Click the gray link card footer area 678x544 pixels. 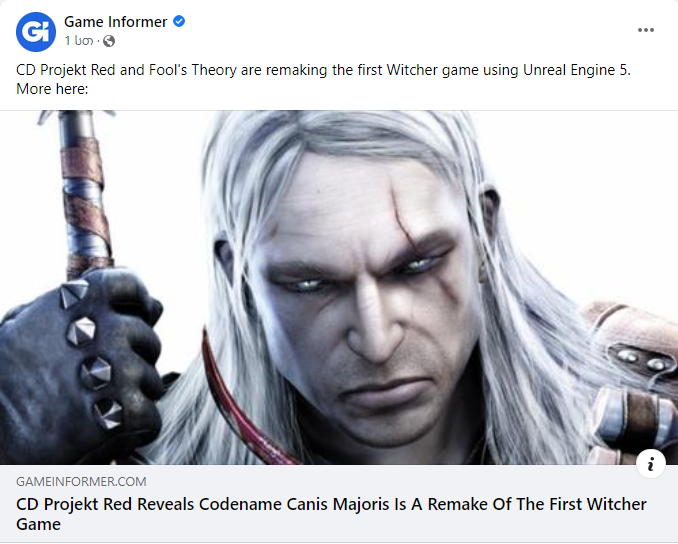339,504
